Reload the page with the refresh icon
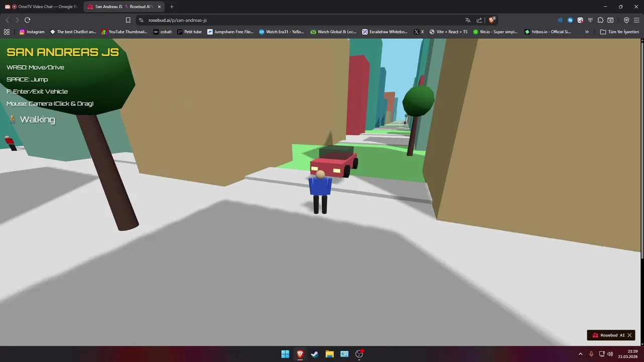This screenshot has width=644, height=362. click(x=27, y=20)
